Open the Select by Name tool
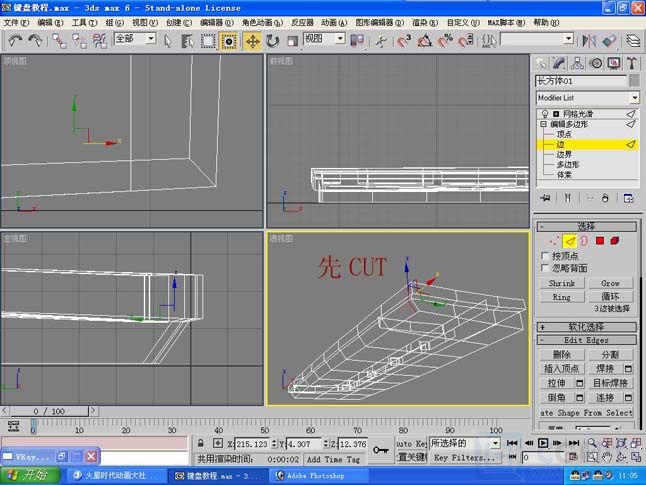 click(187, 41)
